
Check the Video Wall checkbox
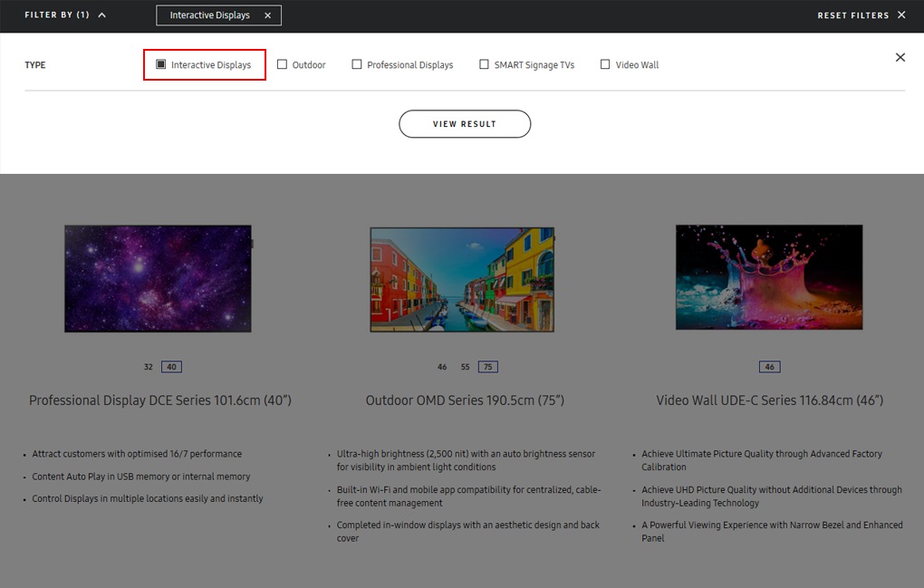pos(605,64)
